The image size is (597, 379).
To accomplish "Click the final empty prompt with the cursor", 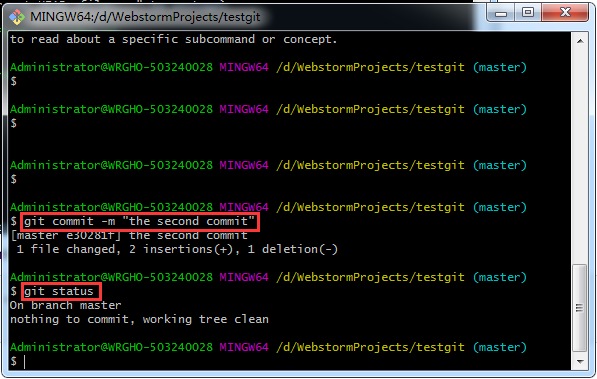I will pyautogui.click(x=18, y=361).
